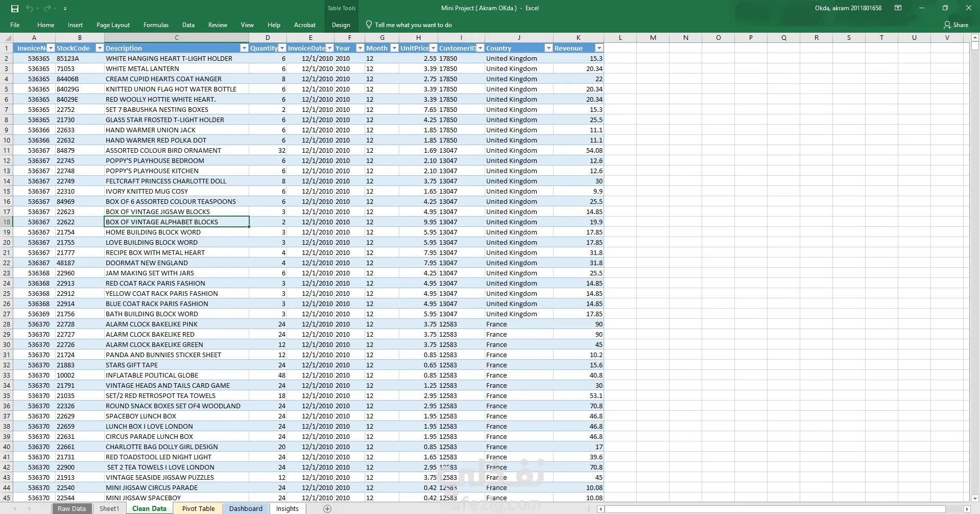
Task: Open Ribbon Display Options icon
Action: [x=898, y=8]
